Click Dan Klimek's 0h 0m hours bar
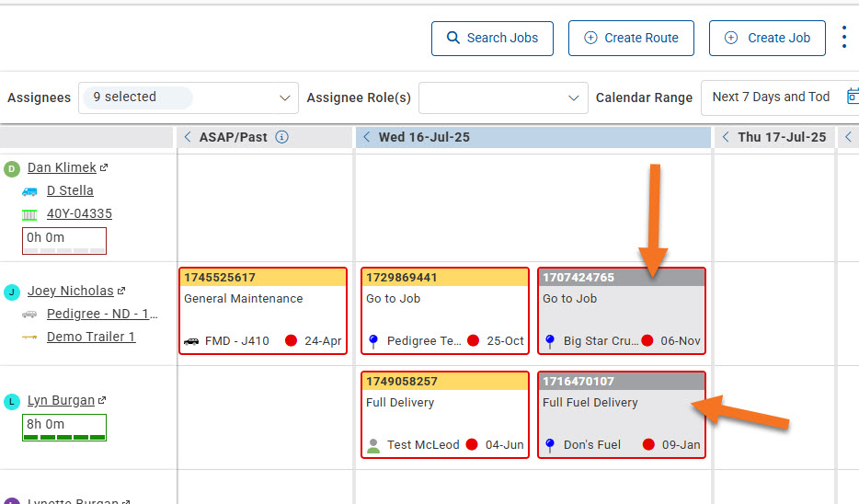Image resolution: width=859 pixels, height=504 pixels. pos(64,241)
